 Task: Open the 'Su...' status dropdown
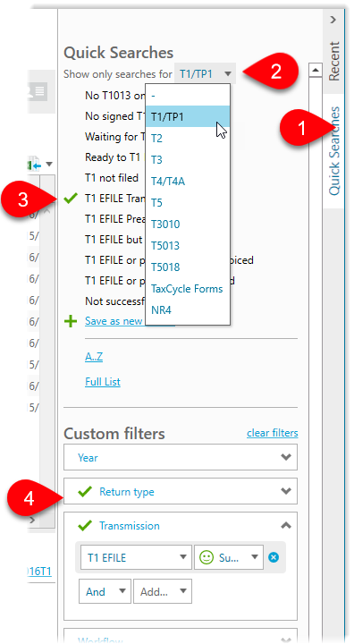[x=228, y=557]
